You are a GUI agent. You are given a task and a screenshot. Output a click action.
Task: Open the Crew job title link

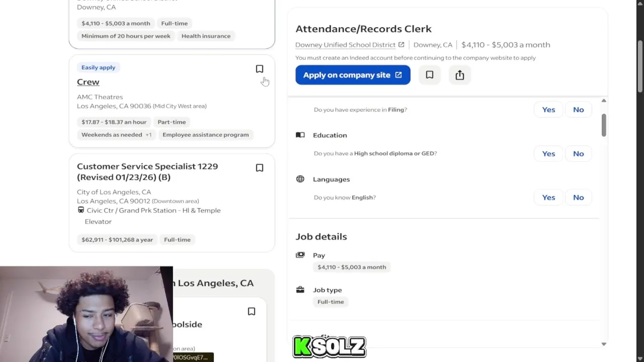pyautogui.click(x=88, y=82)
